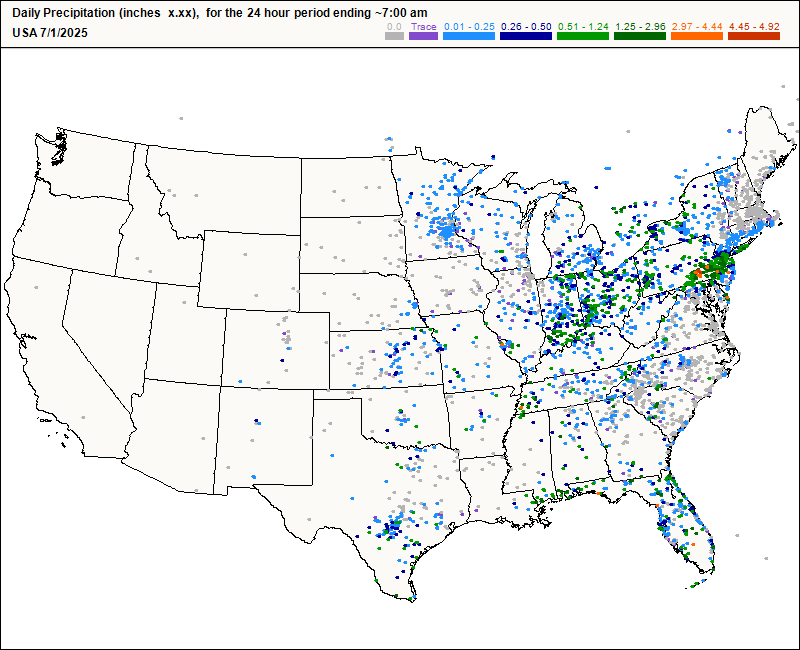
Task: Click the '1.25 - 2.96' legend label
Action: (640, 27)
